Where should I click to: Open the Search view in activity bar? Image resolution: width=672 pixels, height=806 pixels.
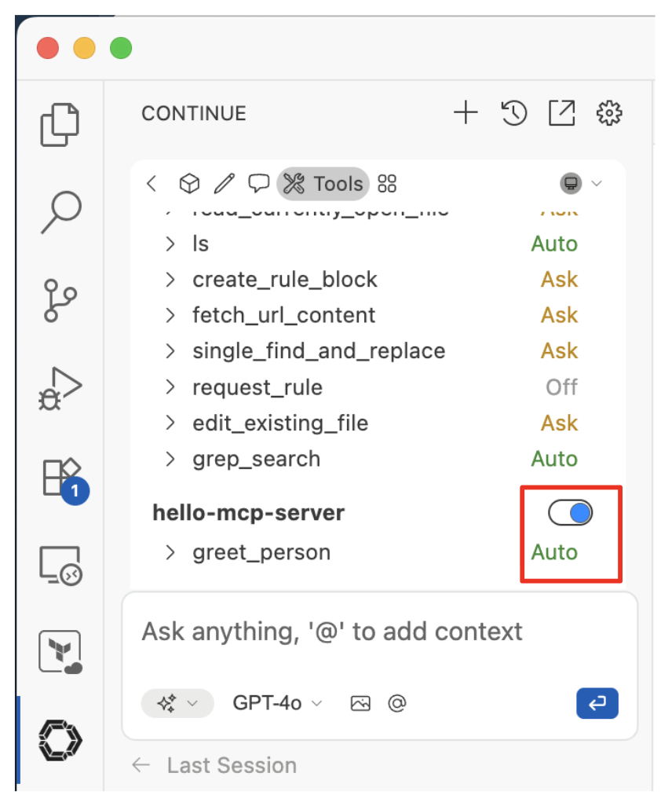[60, 212]
